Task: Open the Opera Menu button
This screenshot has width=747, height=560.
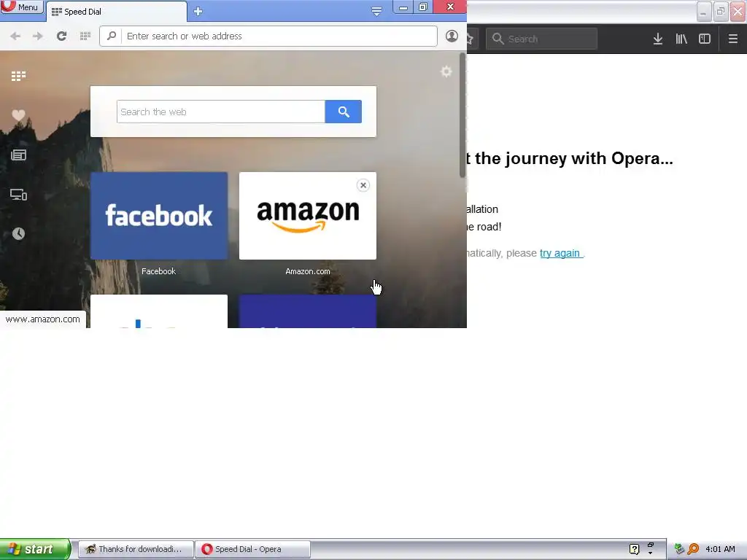Action: (x=21, y=7)
